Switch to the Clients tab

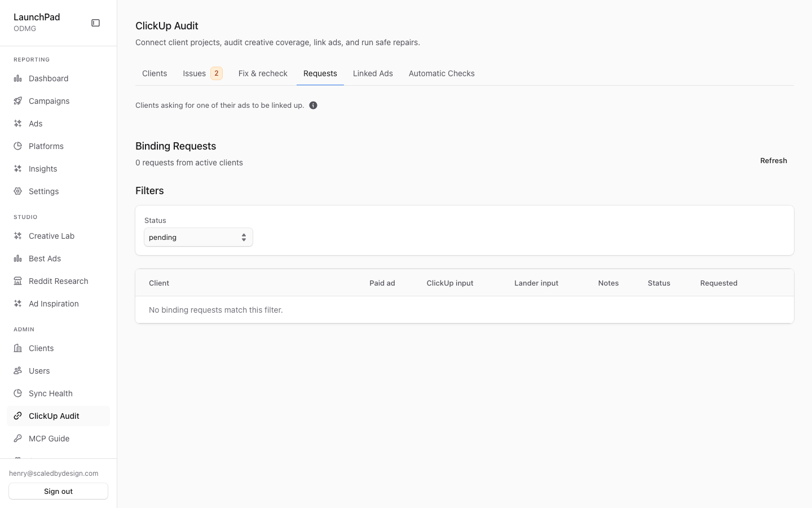click(155, 73)
